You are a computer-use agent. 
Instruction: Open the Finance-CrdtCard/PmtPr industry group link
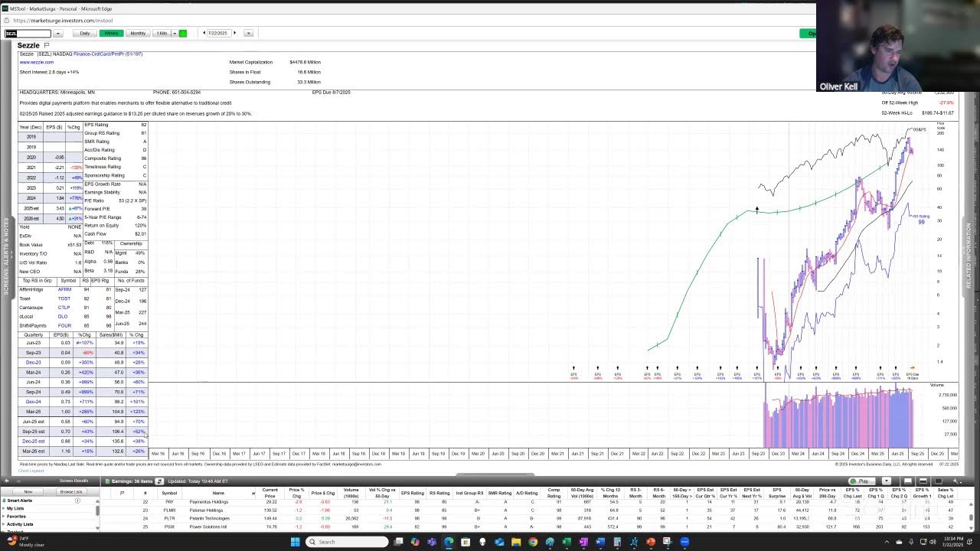coord(108,54)
